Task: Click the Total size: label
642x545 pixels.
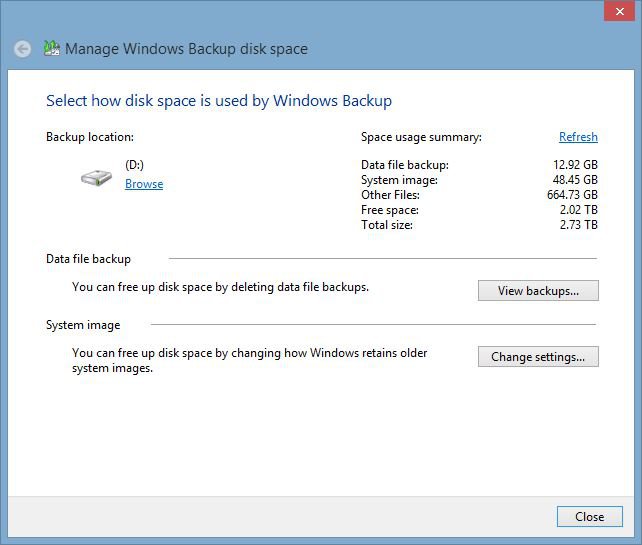Action: tap(387, 225)
